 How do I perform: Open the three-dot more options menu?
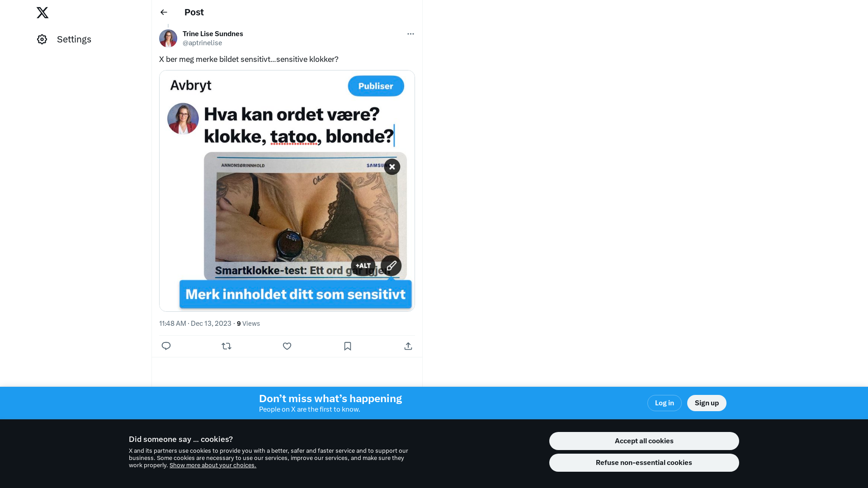pyautogui.click(x=410, y=34)
